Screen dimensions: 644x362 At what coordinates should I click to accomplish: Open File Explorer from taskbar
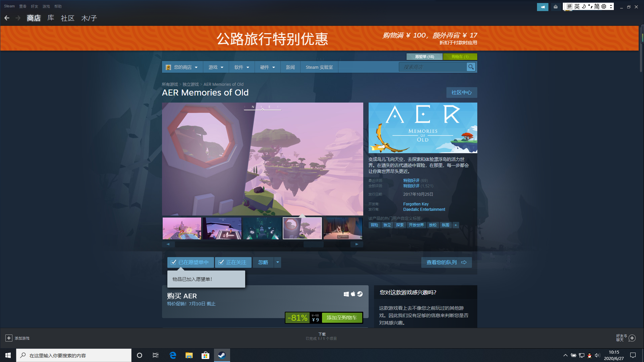[x=189, y=355]
